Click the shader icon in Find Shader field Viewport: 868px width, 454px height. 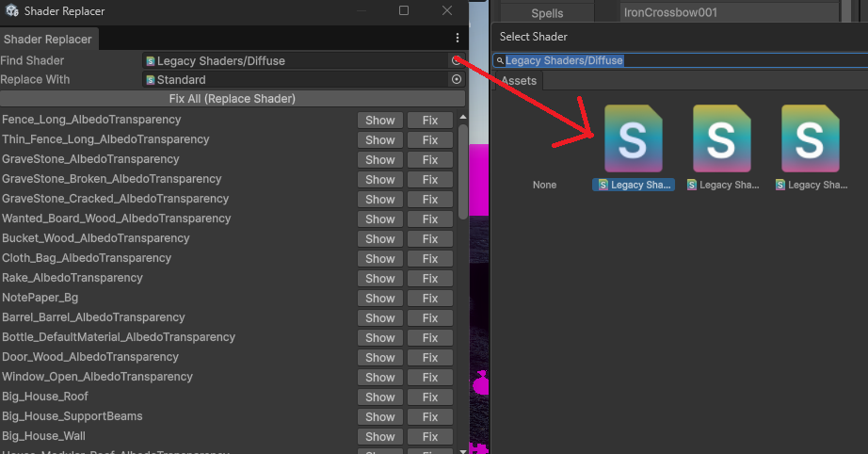click(x=151, y=61)
